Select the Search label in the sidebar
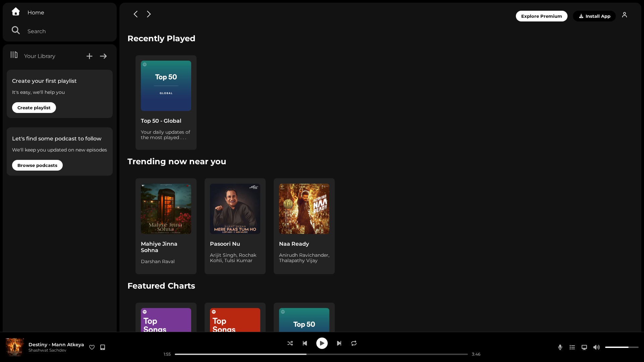 37,31
